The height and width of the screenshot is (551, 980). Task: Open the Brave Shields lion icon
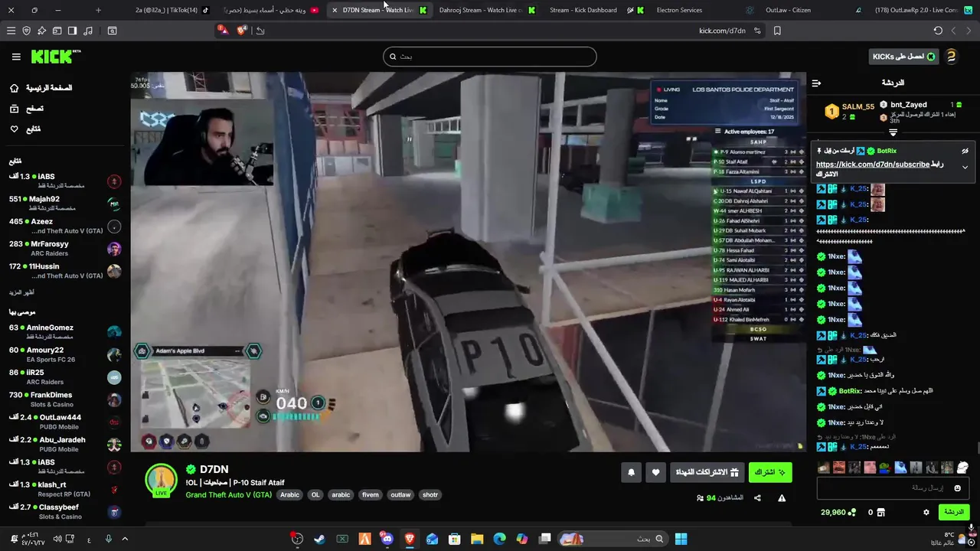[242, 31]
